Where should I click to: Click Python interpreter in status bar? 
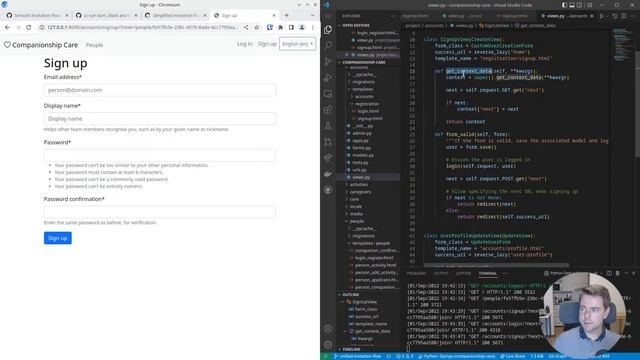(457, 356)
